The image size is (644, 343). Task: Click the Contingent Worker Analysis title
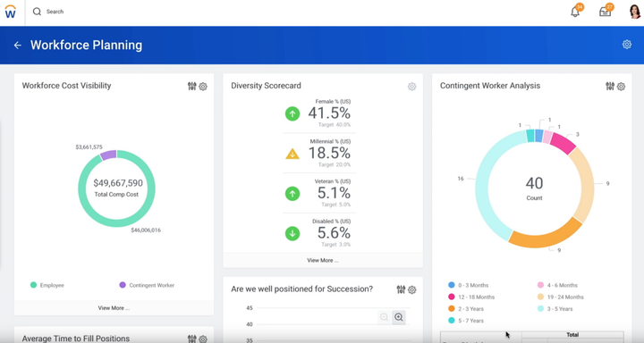[x=490, y=86]
